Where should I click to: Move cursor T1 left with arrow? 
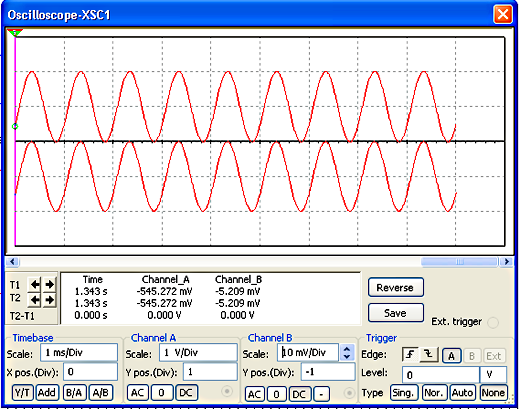tap(35, 284)
